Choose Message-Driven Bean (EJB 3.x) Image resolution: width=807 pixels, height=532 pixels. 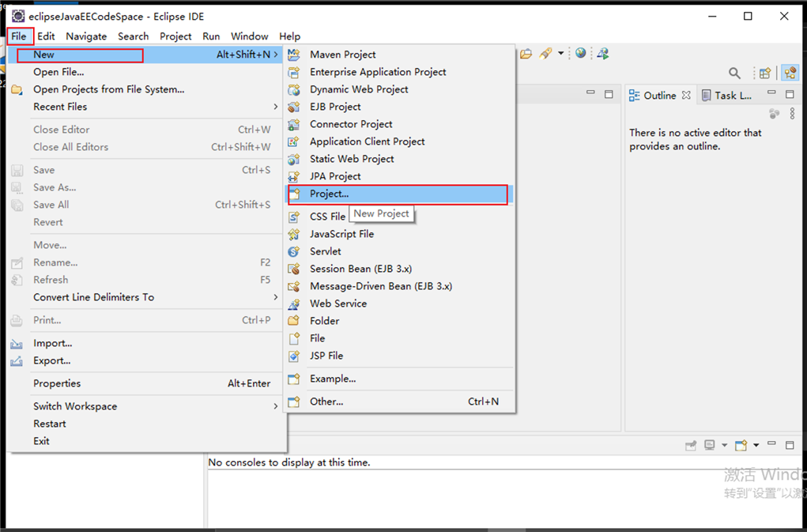tap(399, 286)
